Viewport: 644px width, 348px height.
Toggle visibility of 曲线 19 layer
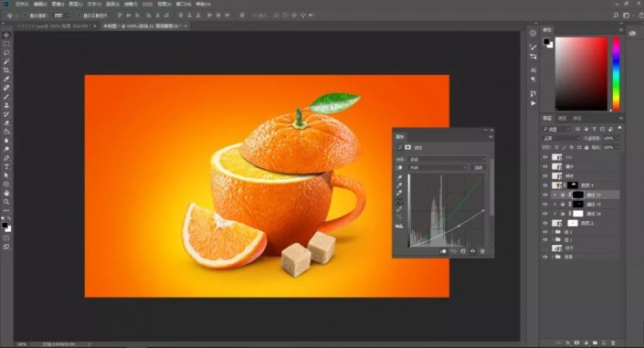point(545,205)
